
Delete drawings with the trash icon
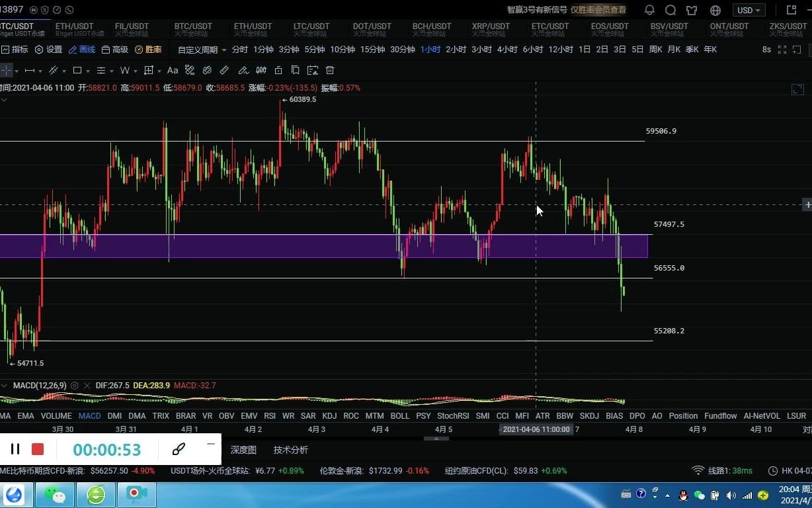tap(330, 70)
